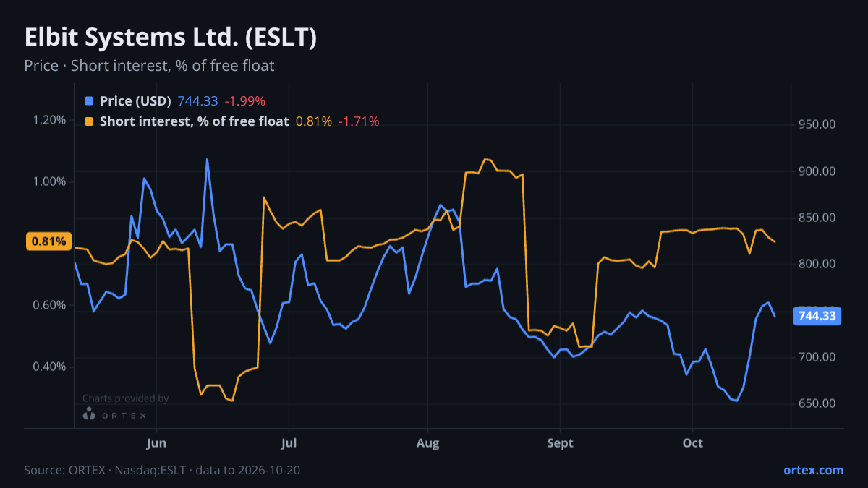Click the 950.00 right axis label
This screenshot has height=488, width=868.
click(817, 124)
